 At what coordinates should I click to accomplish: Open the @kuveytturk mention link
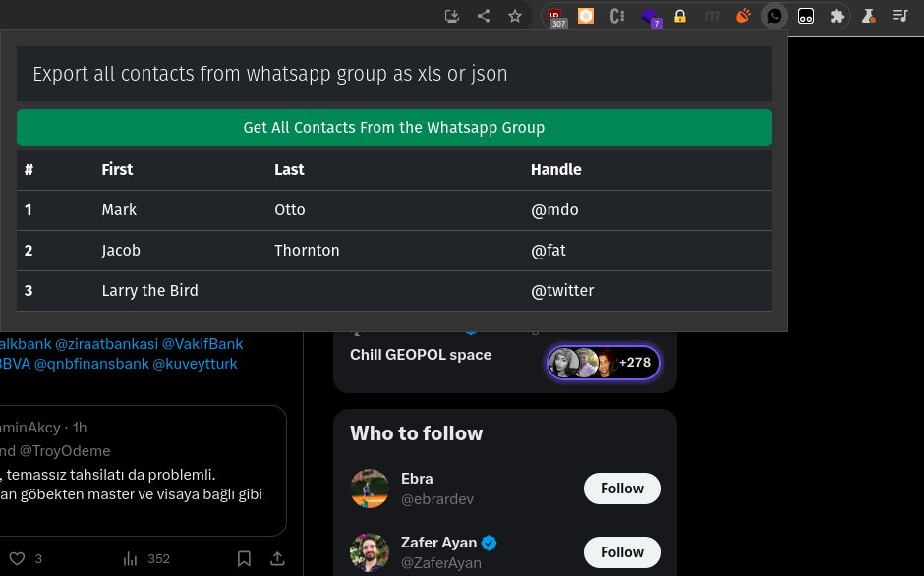[x=195, y=364]
